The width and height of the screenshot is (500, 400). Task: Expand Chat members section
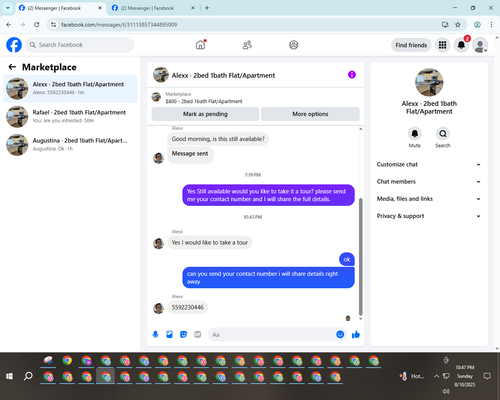pyautogui.click(x=429, y=182)
